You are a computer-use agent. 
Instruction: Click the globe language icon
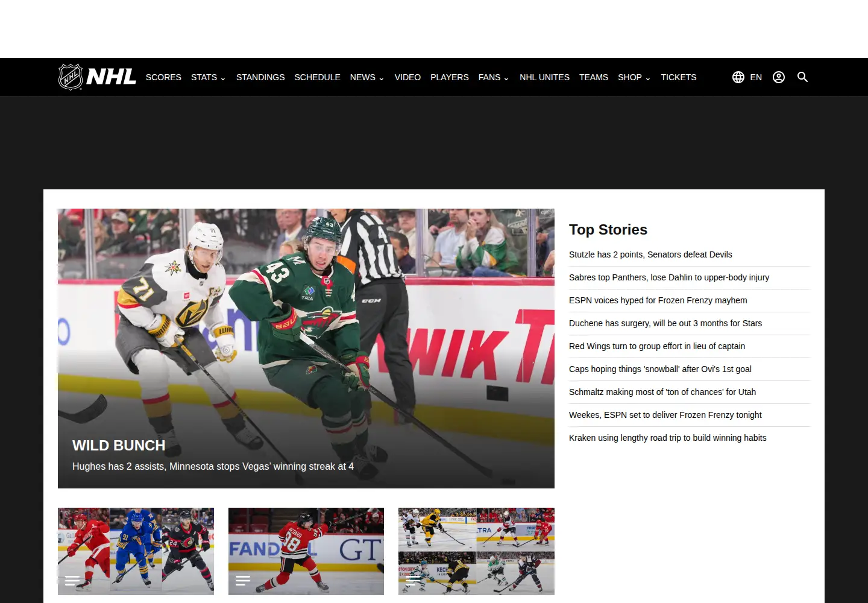click(738, 77)
